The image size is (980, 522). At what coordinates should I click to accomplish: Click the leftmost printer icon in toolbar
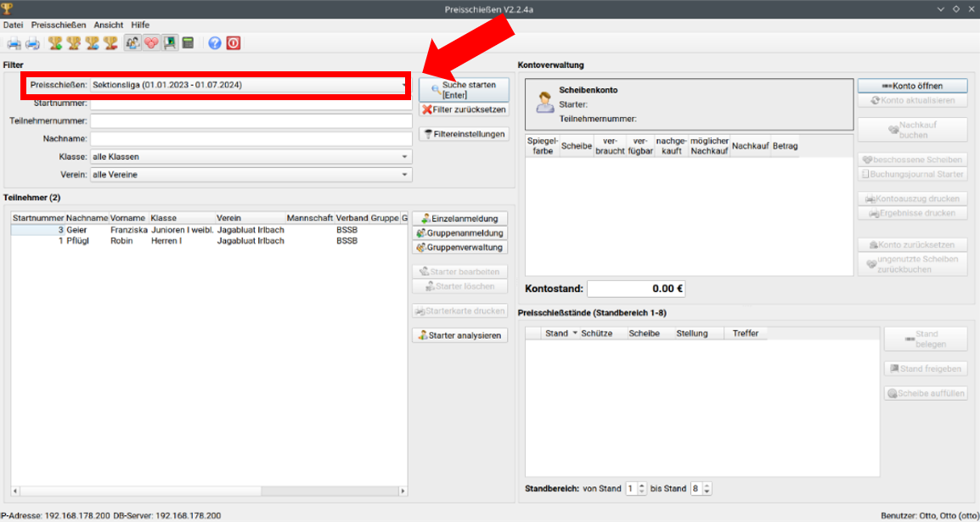click(x=14, y=43)
